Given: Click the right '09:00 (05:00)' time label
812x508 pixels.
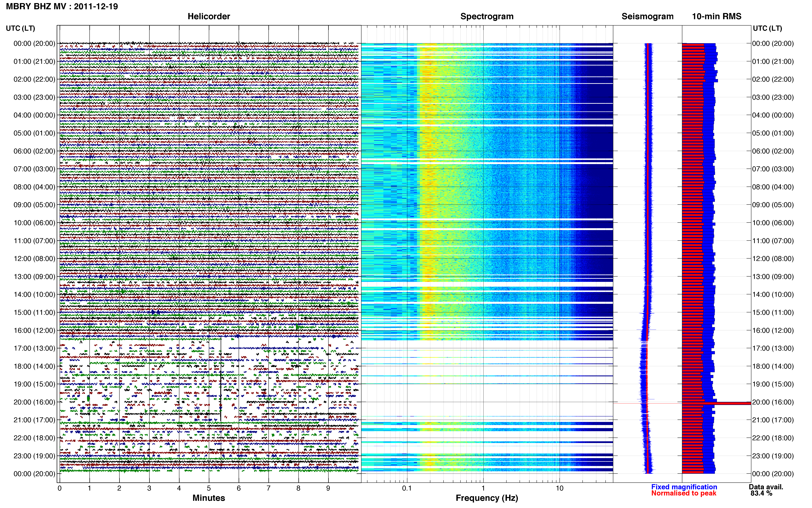Looking at the screenshot, I should tap(773, 205).
